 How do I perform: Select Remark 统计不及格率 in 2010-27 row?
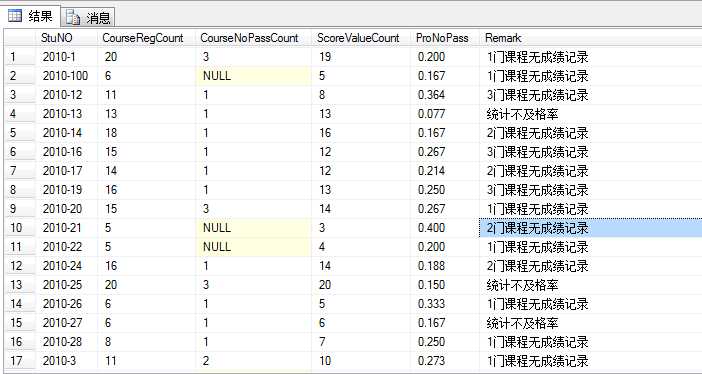point(591,323)
